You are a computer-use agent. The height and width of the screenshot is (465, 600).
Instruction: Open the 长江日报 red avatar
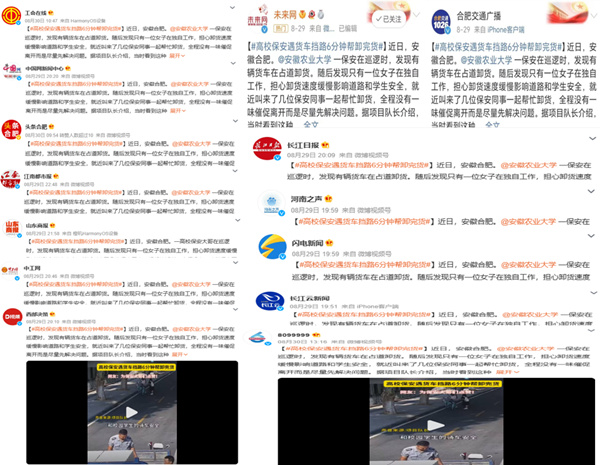coord(272,148)
